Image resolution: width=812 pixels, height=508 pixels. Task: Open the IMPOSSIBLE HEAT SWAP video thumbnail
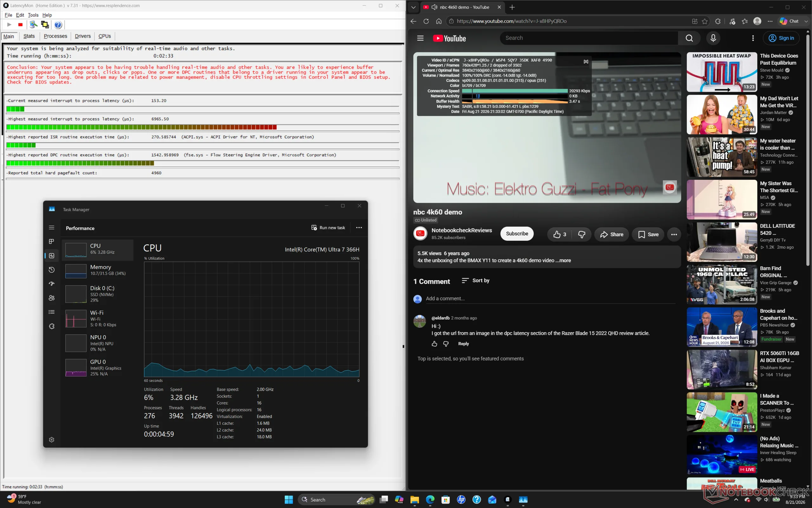pos(722,72)
